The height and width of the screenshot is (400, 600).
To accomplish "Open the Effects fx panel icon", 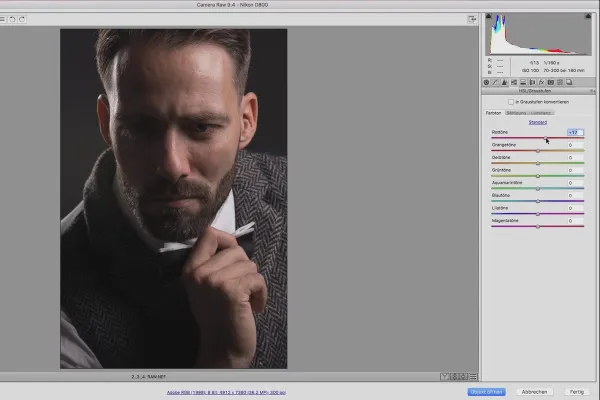I will pos(541,82).
